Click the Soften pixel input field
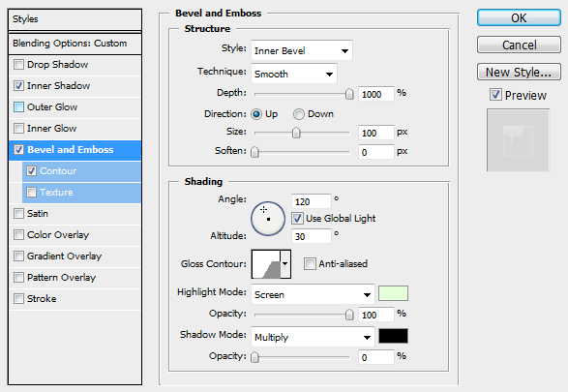This screenshot has width=568, height=392. [376, 152]
